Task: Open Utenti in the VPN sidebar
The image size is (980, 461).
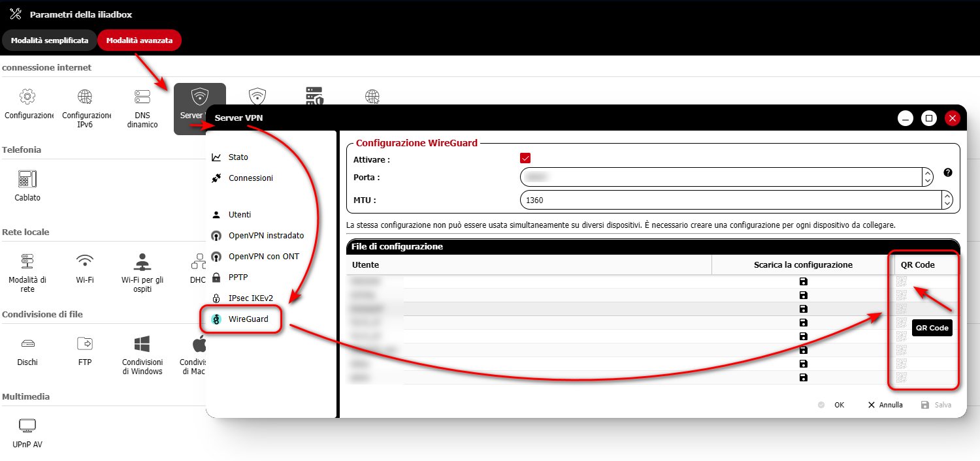Action: pos(239,214)
